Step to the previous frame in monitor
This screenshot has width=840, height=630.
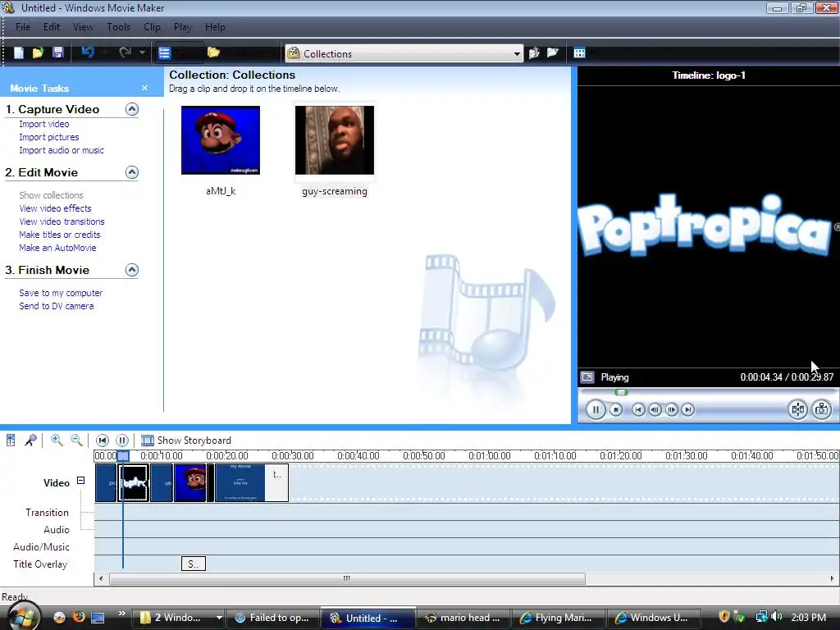click(655, 410)
